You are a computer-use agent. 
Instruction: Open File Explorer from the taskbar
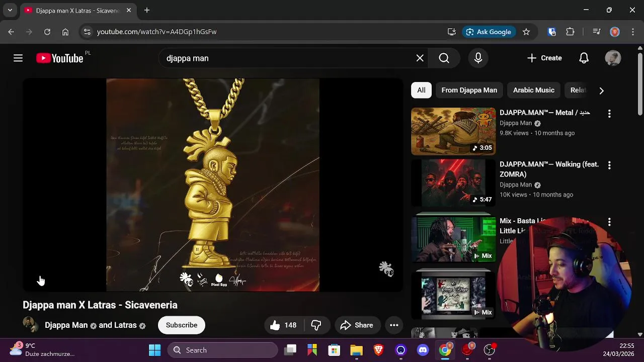pyautogui.click(x=357, y=350)
